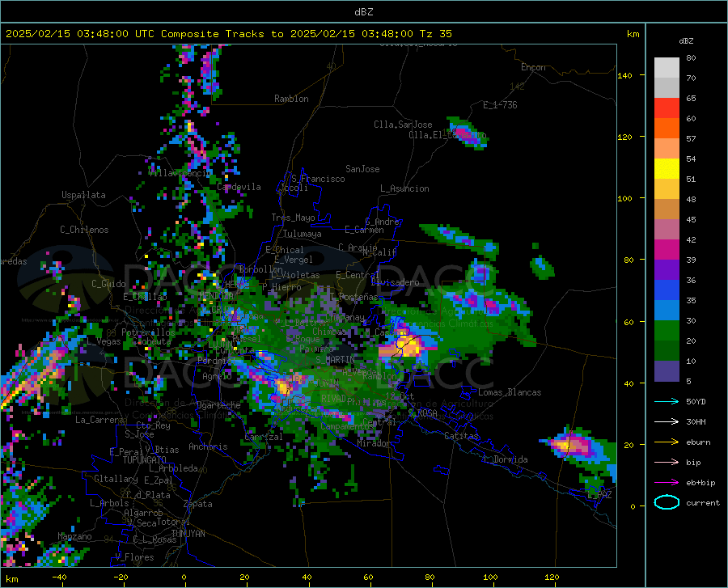
Task: Click the 'Lomas_Blancas' map label
Action: tap(510, 392)
